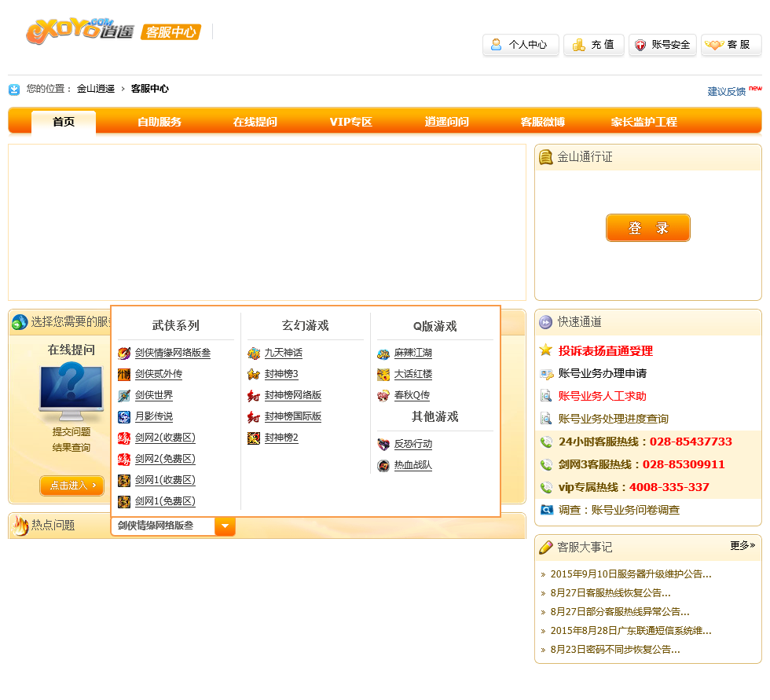The image size is (770, 700).
Task: Click the 客服中心 orange badge
Action: 171,32
